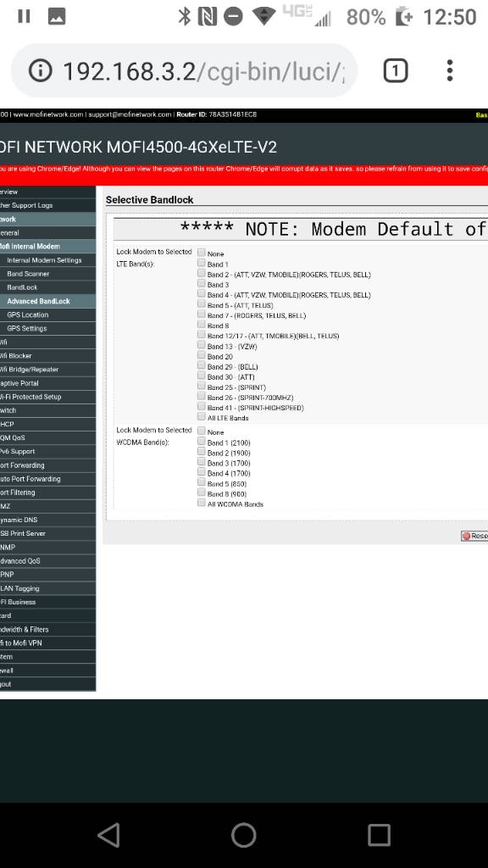Open Mofi Internal Modem section
Viewport: 488px width, 868px height.
(x=47, y=247)
